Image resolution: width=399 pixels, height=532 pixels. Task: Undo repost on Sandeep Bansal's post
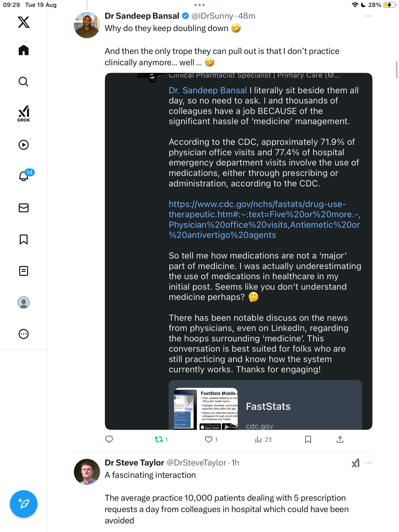coord(159,439)
